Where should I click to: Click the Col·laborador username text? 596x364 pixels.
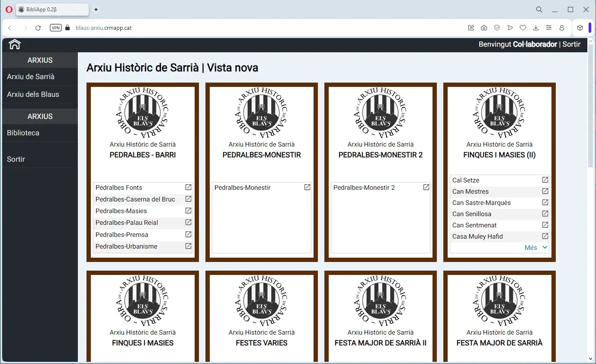(535, 44)
